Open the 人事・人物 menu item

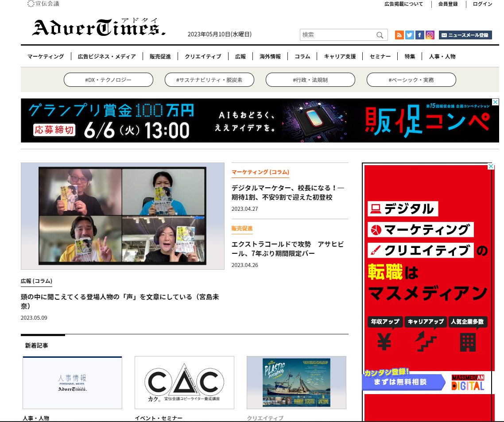443,56
